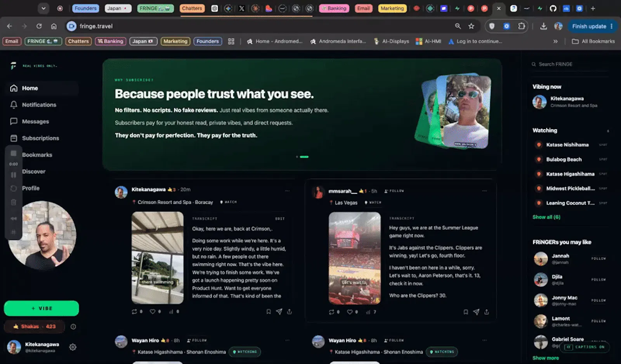Viewport: 621px width, 364px height.
Task: Switch to the Founders tab group
Action: [x=85, y=8]
